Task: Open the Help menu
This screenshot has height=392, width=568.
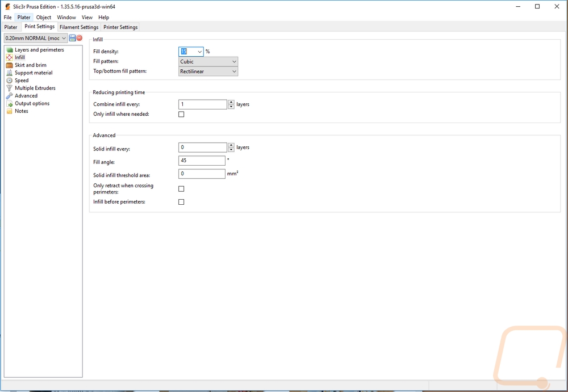Action: click(x=103, y=18)
